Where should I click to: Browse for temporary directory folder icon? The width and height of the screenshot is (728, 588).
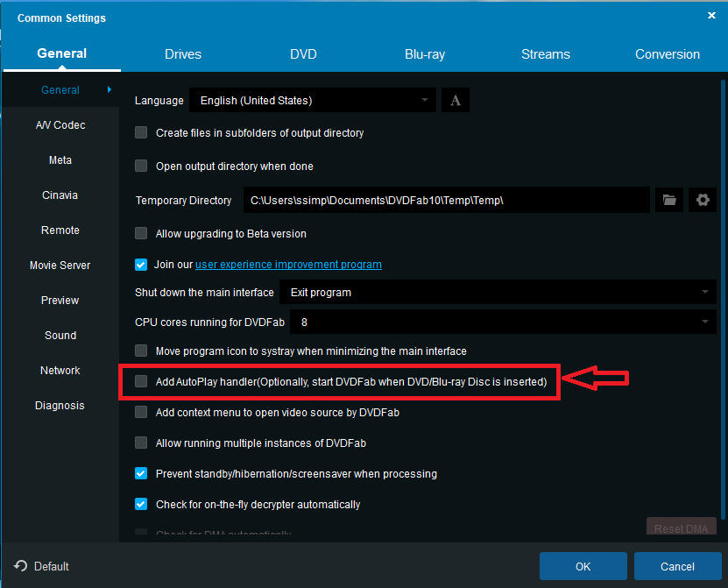(669, 200)
